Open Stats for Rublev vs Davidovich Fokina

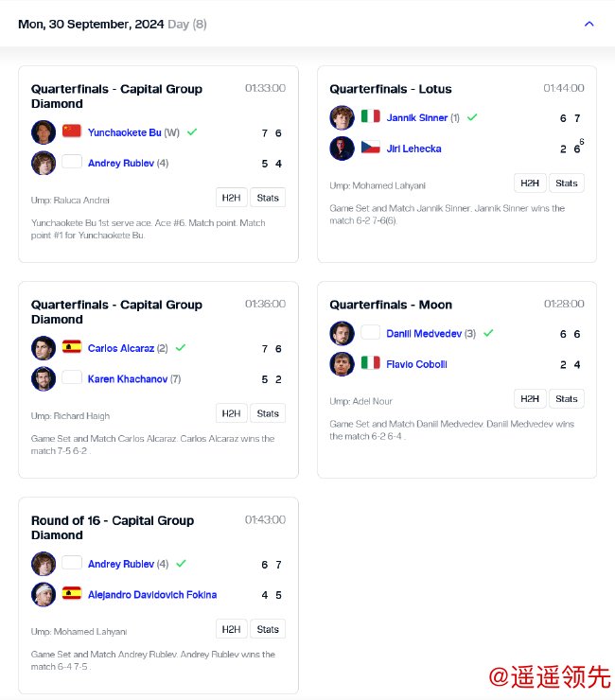tap(268, 629)
